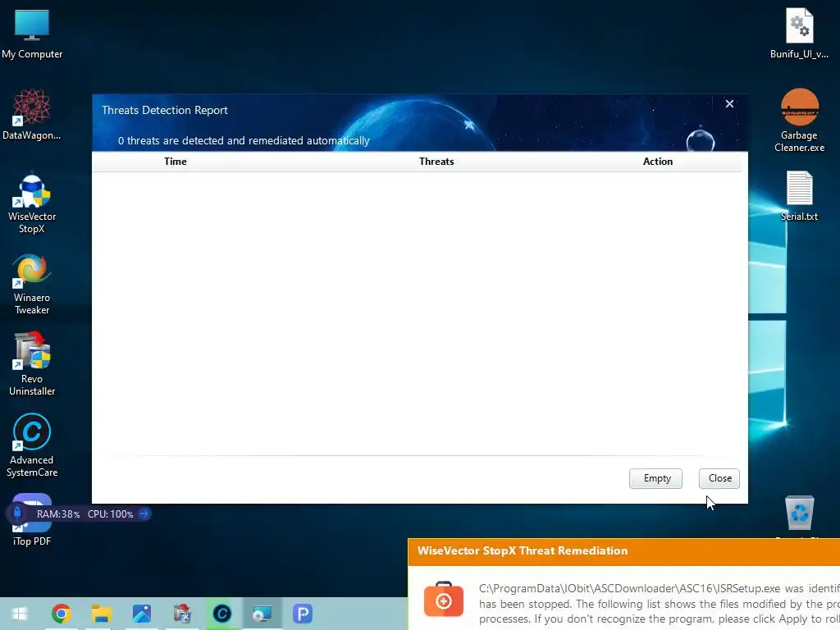The width and height of the screenshot is (840, 630).
Task: Click the Time column header
Action: [176, 162]
